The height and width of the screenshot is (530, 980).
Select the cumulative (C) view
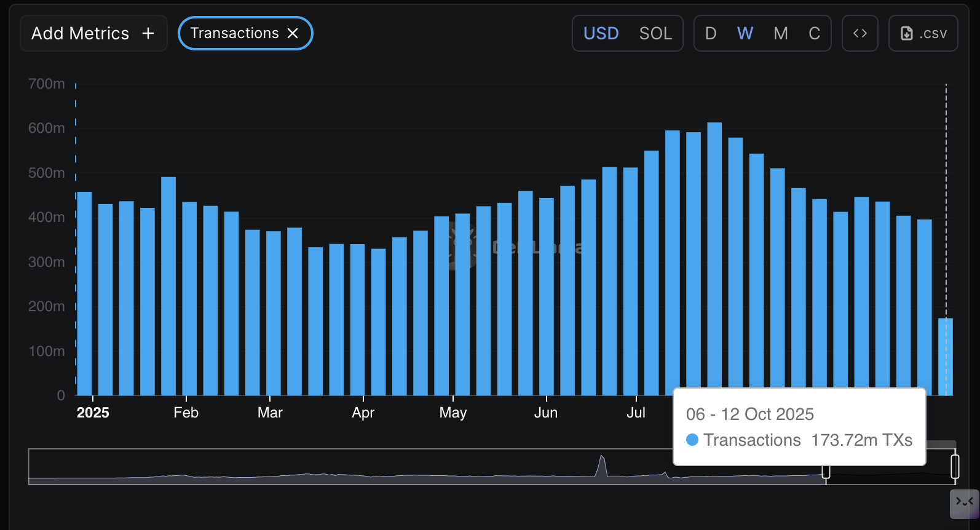click(814, 33)
